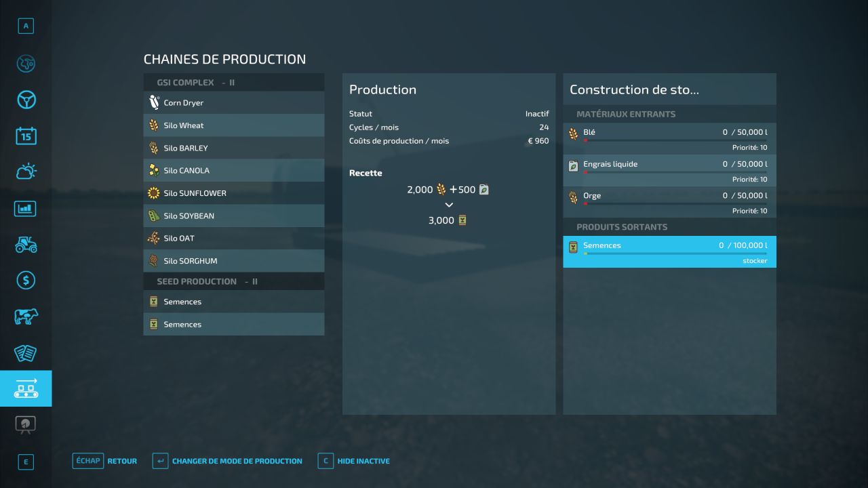
Task: Click HIDE INACTIVE button
Action: [x=363, y=461]
